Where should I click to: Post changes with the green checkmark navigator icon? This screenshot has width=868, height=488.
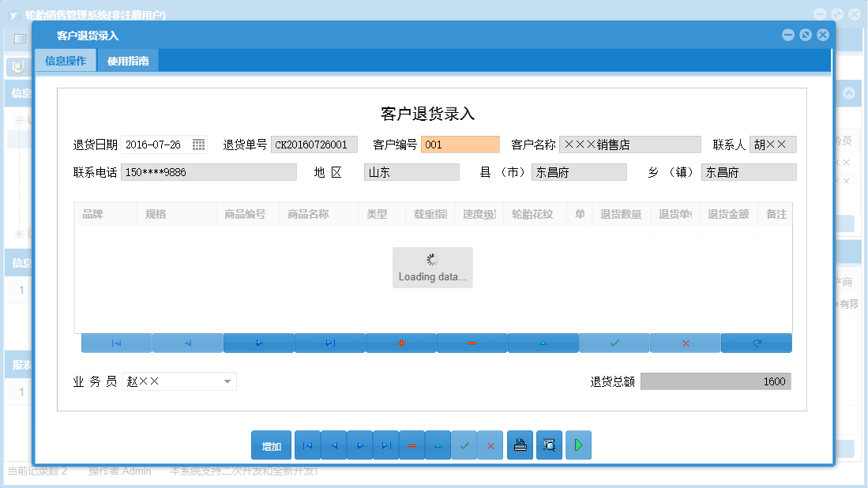(x=614, y=343)
